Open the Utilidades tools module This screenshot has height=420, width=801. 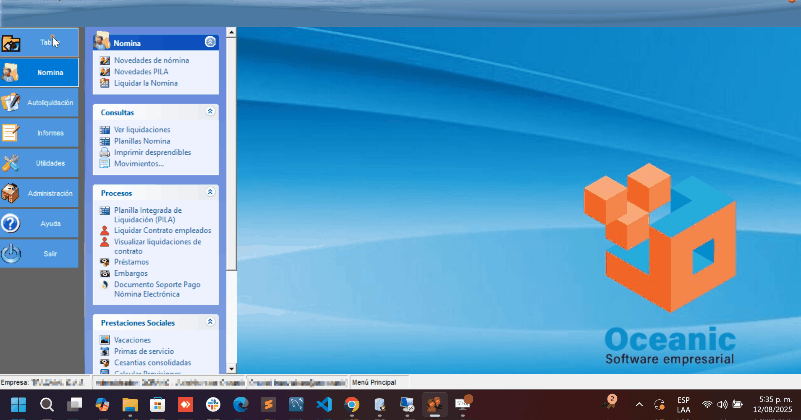[x=40, y=163]
